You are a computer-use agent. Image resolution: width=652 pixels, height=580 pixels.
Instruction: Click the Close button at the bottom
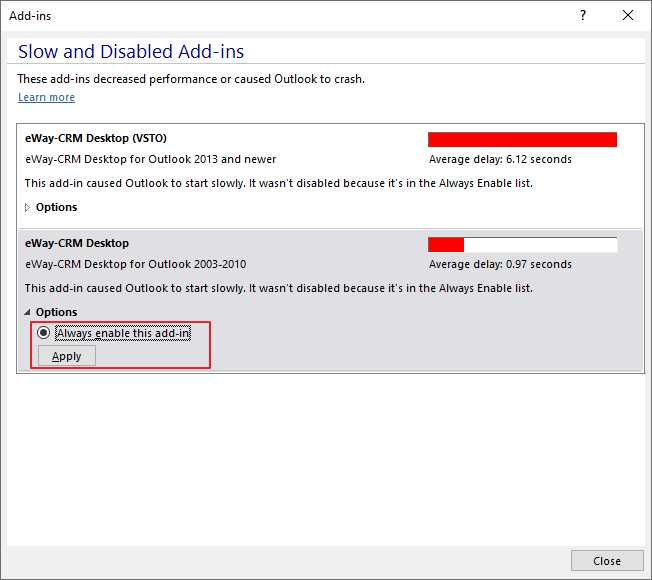(607, 561)
